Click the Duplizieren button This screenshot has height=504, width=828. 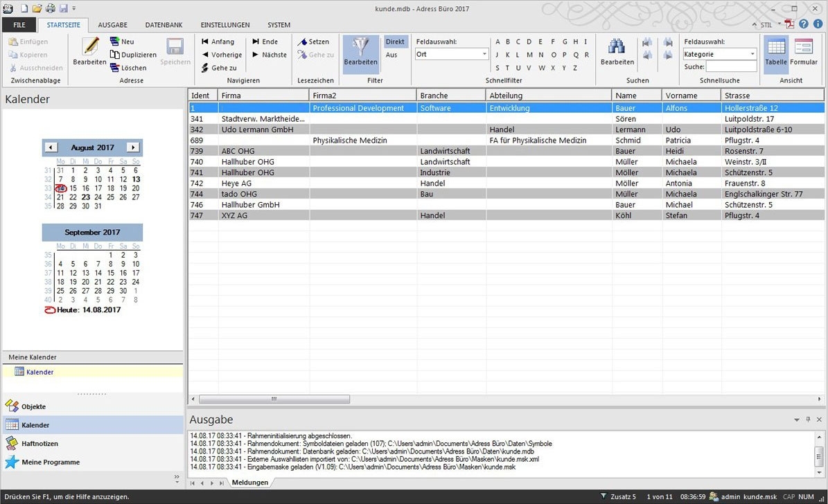click(134, 55)
